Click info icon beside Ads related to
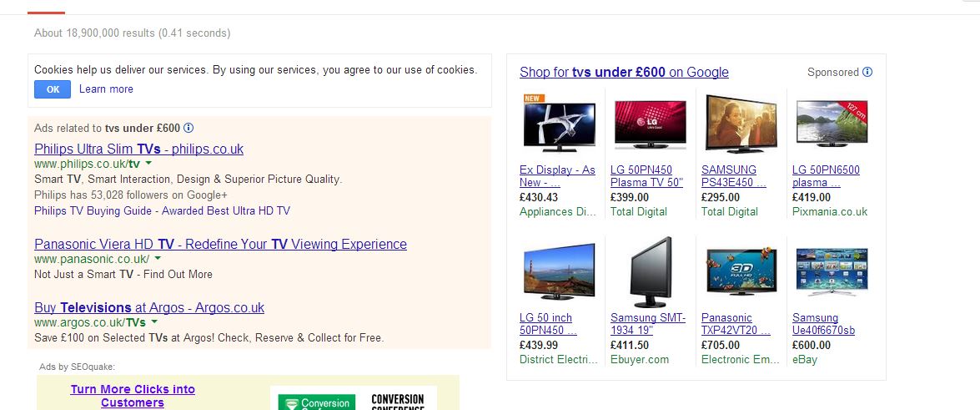The image size is (980, 410). (188, 128)
